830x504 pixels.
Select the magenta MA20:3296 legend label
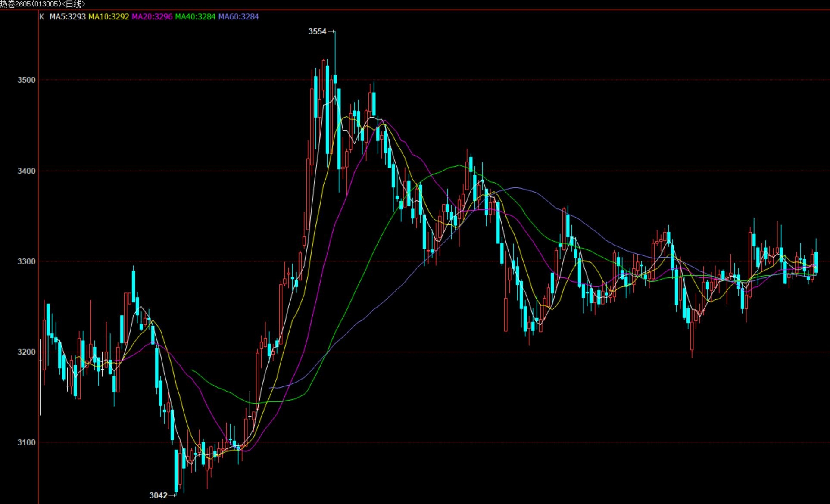tap(152, 17)
